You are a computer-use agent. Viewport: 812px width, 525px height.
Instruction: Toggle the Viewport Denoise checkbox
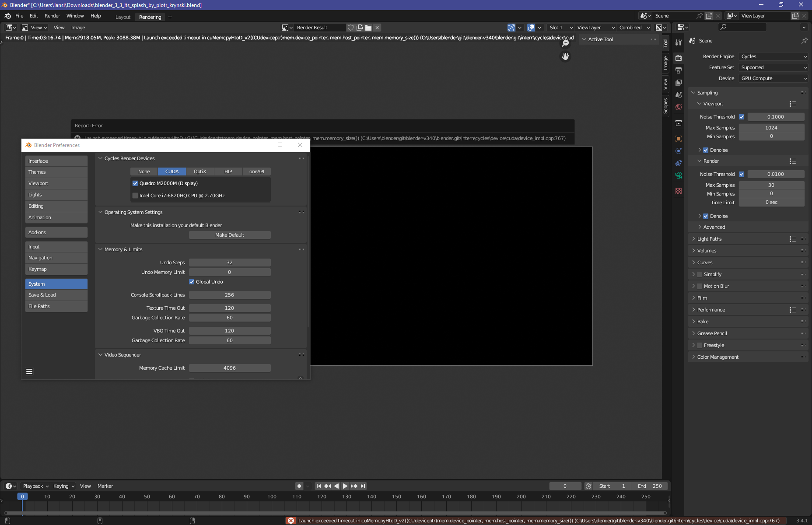click(x=706, y=150)
